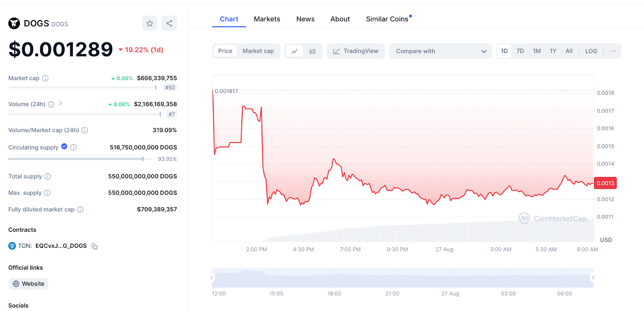Image resolution: width=644 pixels, height=311 pixels.
Task: Click the 319.09% ratio value
Action: tap(165, 130)
